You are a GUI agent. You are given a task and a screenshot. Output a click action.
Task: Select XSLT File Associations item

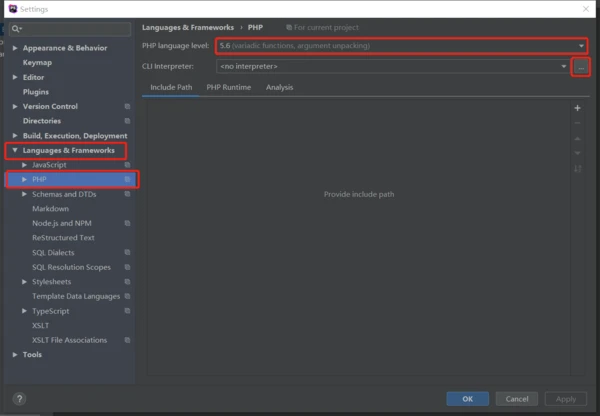tap(69, 340)
